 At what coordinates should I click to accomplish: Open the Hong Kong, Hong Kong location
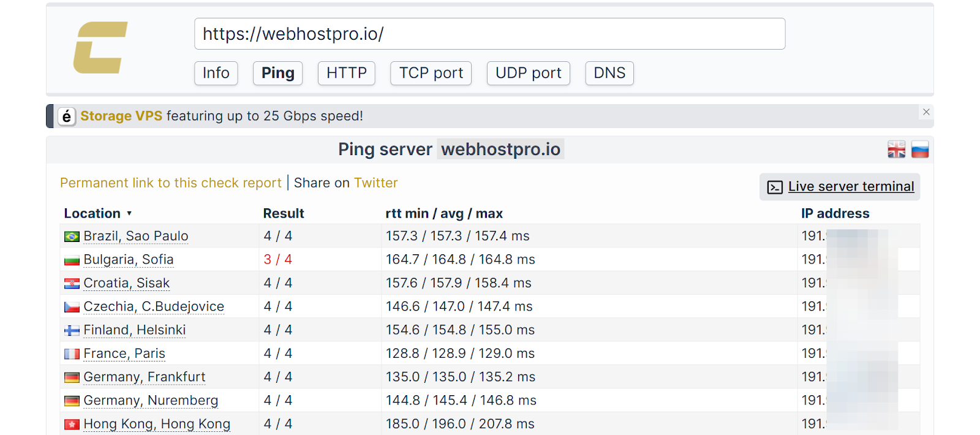[x=157, y=424]
